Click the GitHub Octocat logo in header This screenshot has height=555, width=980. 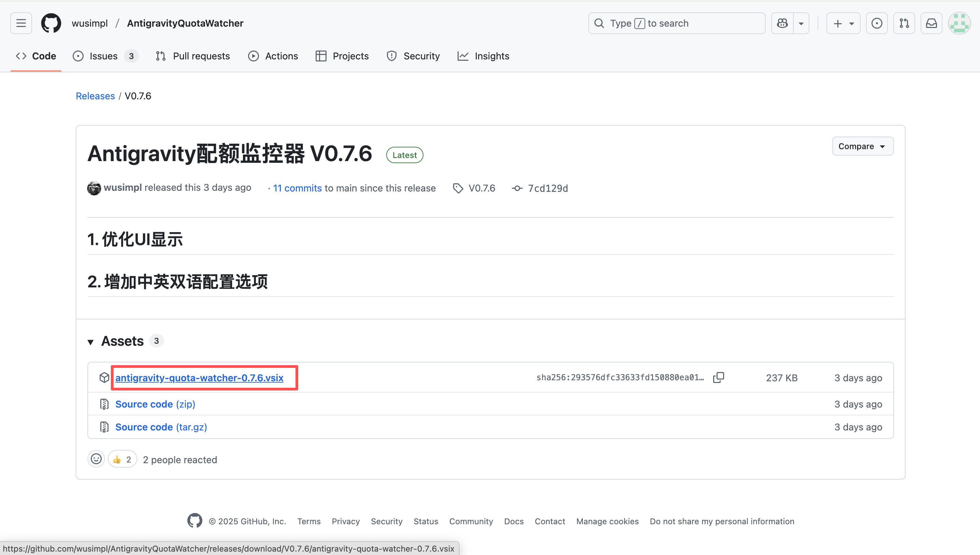tap(51, 23)
